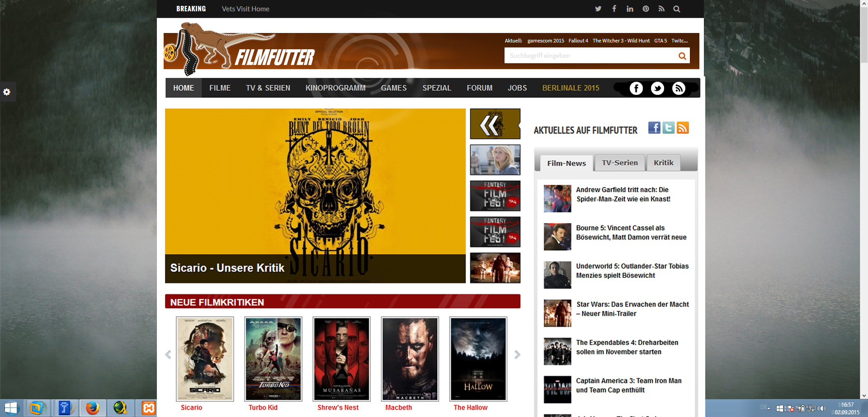Open the Pinterest icon in top bar
The height and width of the screenshot is (417, 868).
point(646,9)
